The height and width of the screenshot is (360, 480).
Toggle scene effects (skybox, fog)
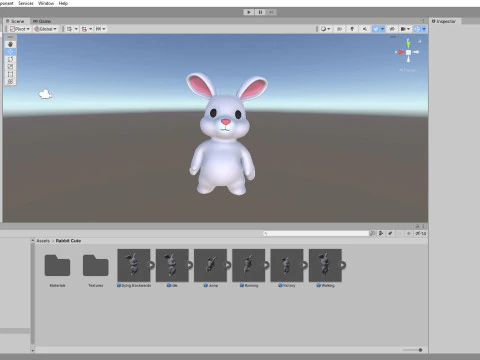click(376, 29)
